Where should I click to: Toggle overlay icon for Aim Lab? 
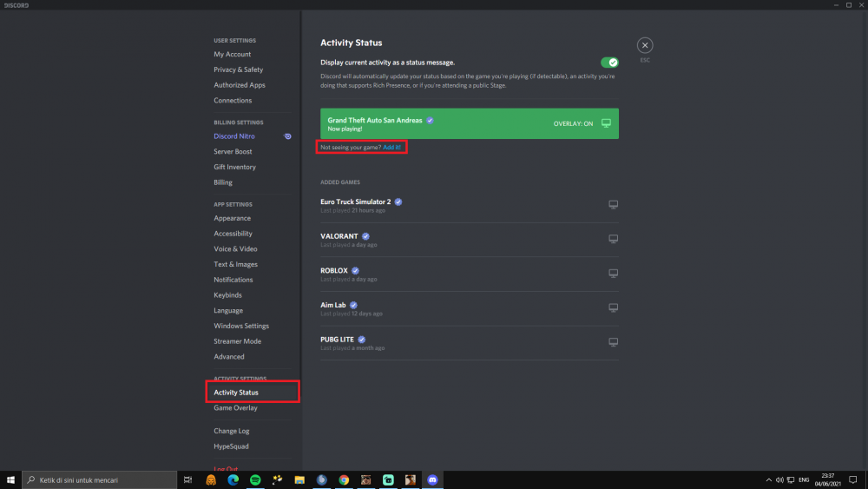pyautogui.click(x=613, y=308)
